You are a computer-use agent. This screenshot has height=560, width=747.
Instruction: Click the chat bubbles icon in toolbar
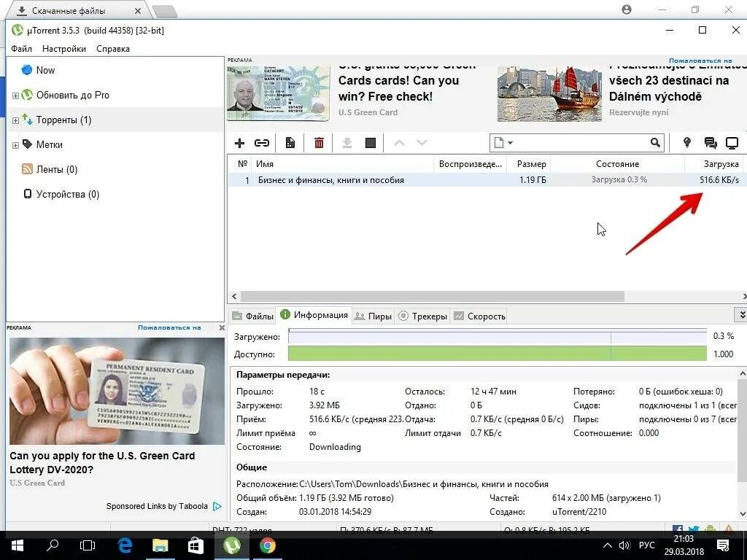tap(711, 142)
